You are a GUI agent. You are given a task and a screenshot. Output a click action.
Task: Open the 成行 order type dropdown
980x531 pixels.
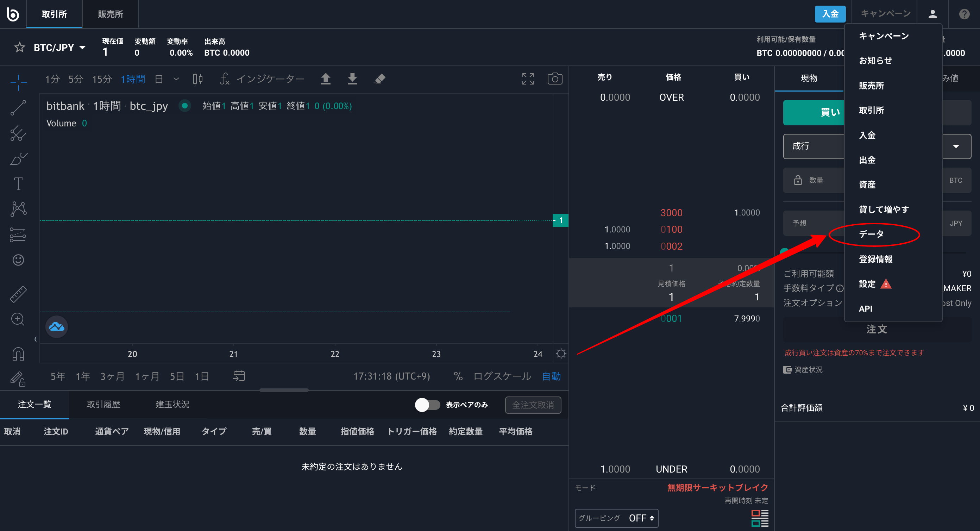pyautogui.click(x=877, y=146)
